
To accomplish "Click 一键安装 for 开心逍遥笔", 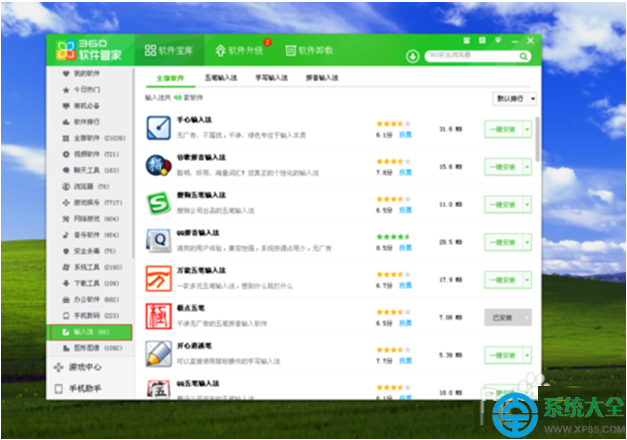I will click(x=503, y=355).
